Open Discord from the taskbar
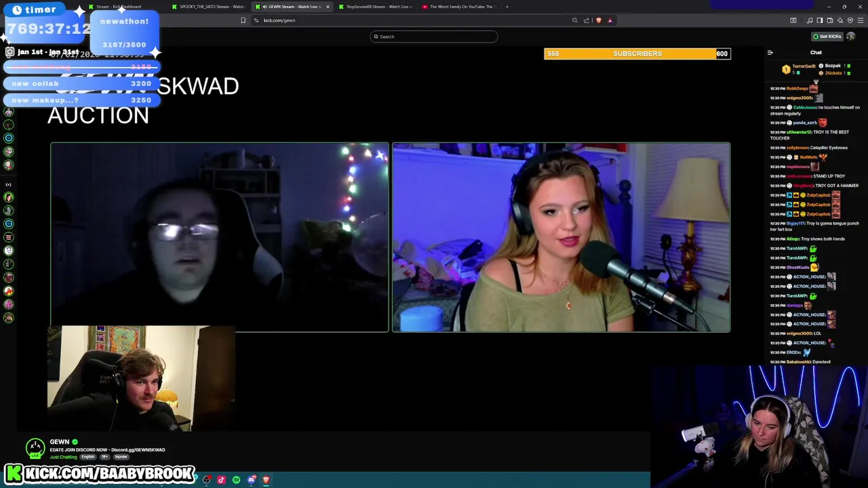Screen dimensions: 868x488 click(x=252, y=480)
